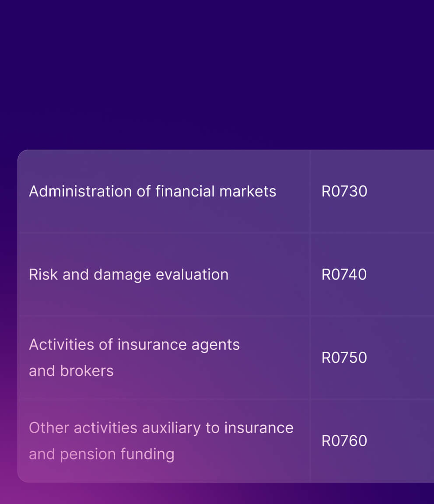Click the R0760 code cell

(x=344, y=441)
